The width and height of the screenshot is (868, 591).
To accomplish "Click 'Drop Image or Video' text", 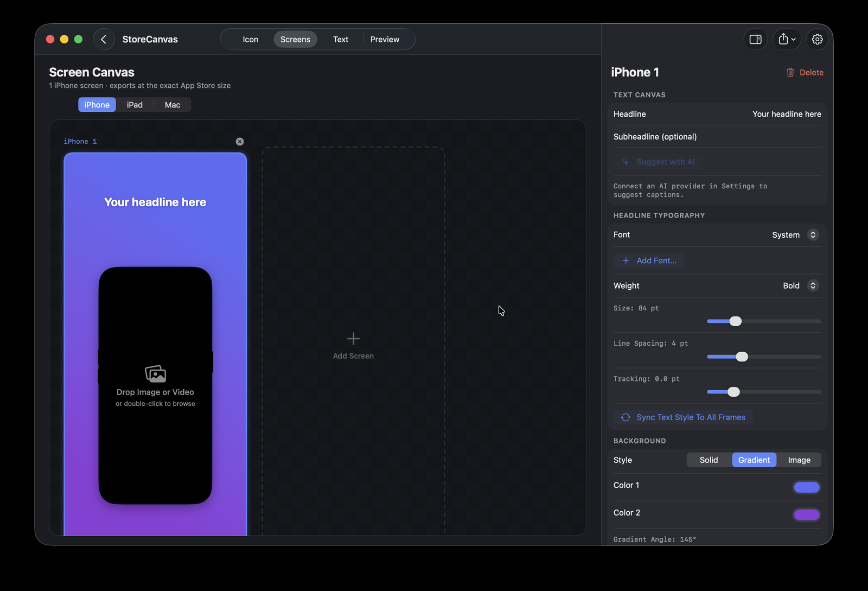I will tap(155, 392).
